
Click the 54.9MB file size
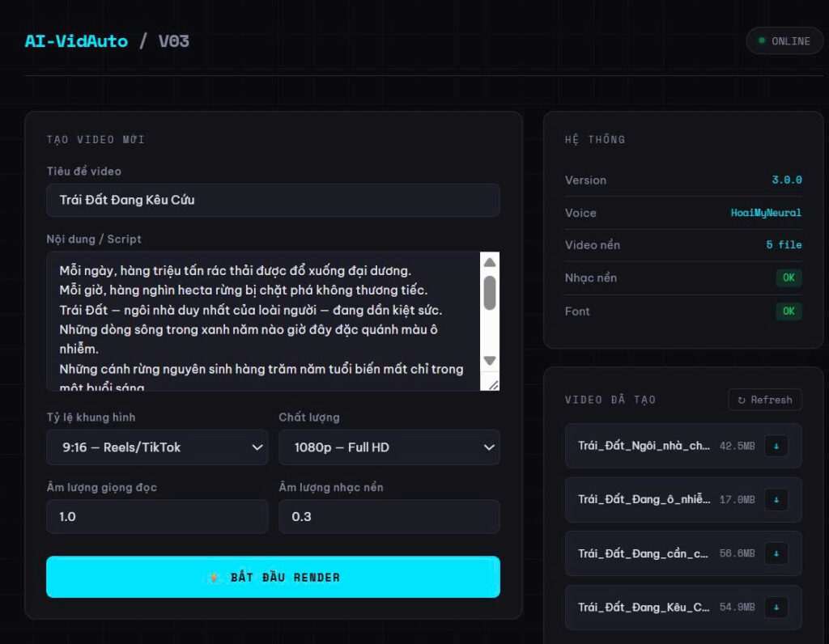pyautogui.click(x=737, y=608)
